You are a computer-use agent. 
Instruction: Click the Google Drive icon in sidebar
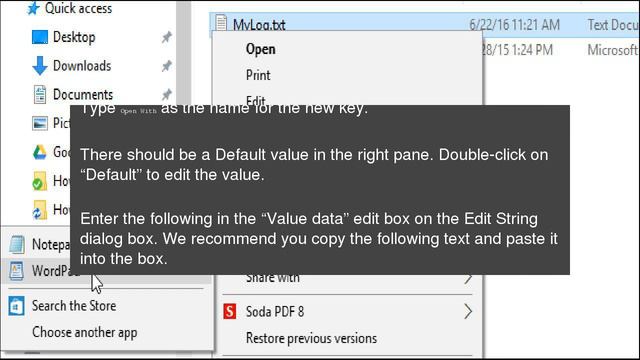point(40,152)
